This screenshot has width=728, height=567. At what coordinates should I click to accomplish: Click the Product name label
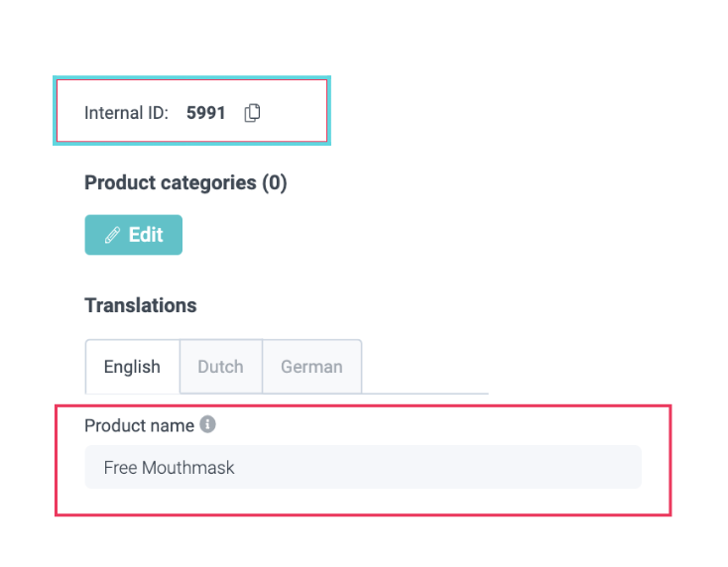tap(139, 425)
